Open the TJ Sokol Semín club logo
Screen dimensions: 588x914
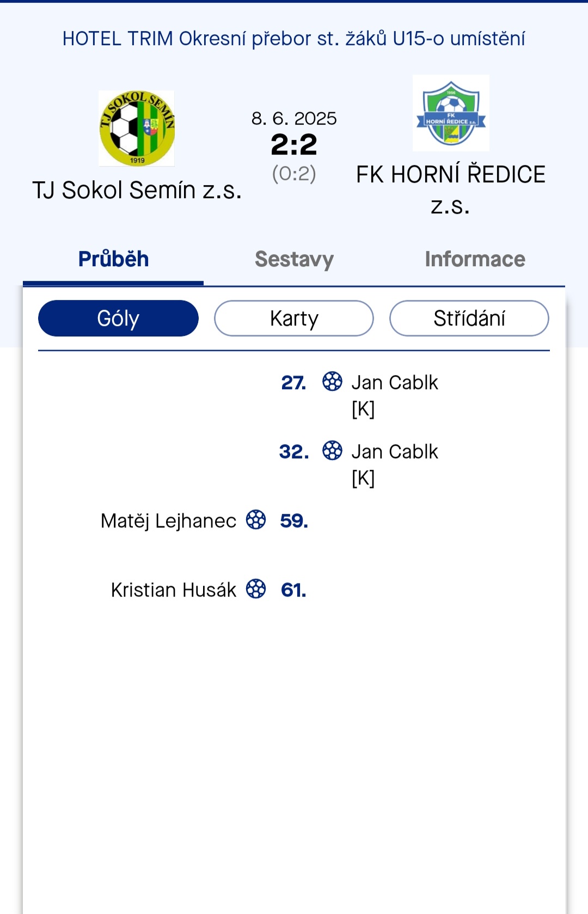[x=136, y=128]
